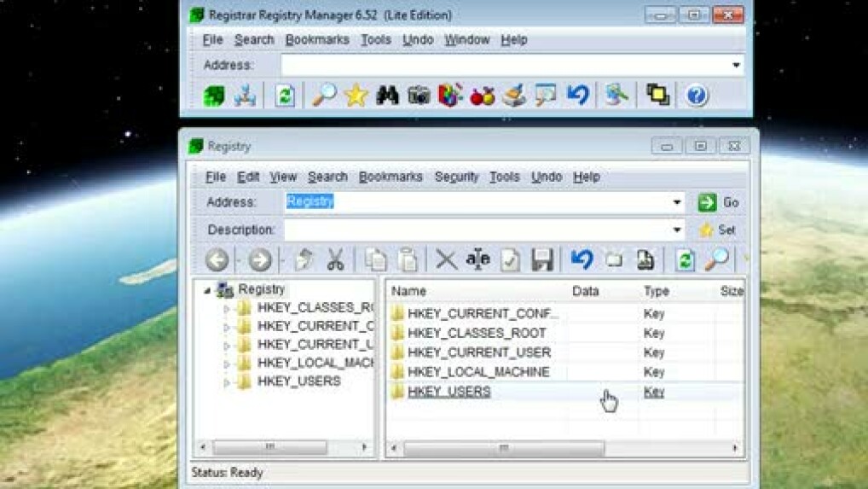Open the Window menu in Registrar Manager
Screen dimensions: 868x489
tap(466, 39)
